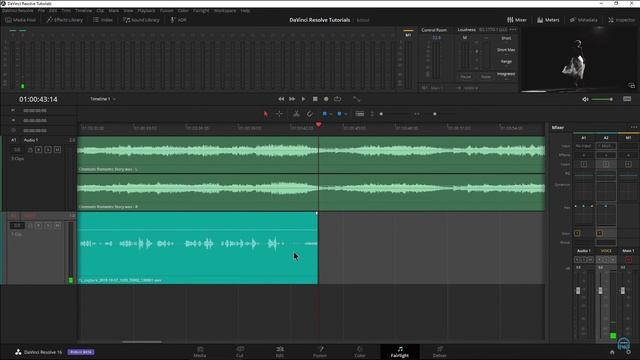Click the A1 insert button in mixer

tap(584, 164)
